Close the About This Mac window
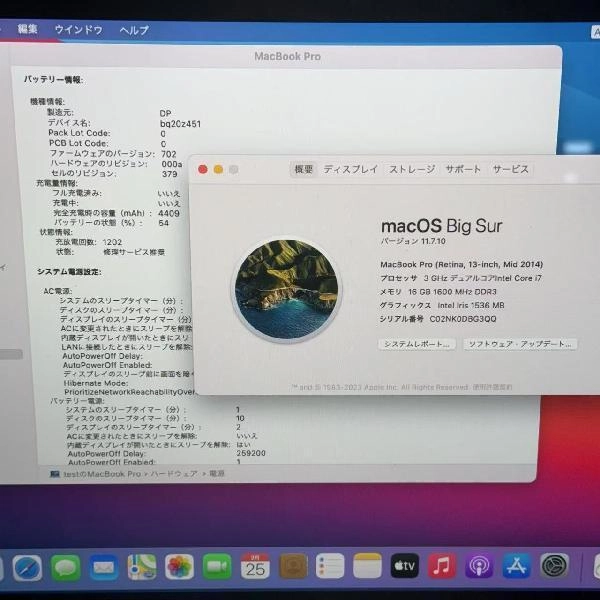The width and height of the screenshot is (600, 600). tap(203, 169)
